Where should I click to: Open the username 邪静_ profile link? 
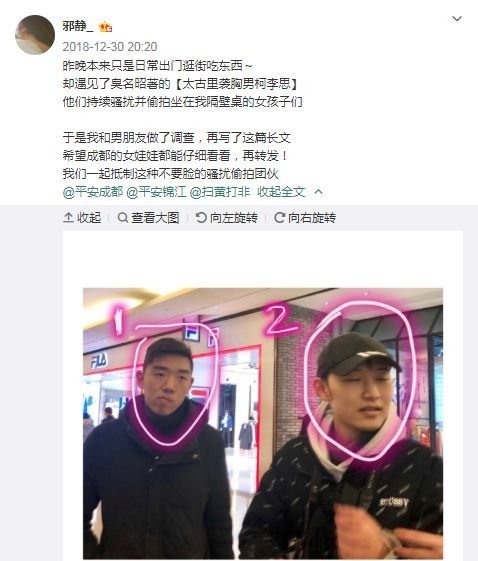(78, 26)
